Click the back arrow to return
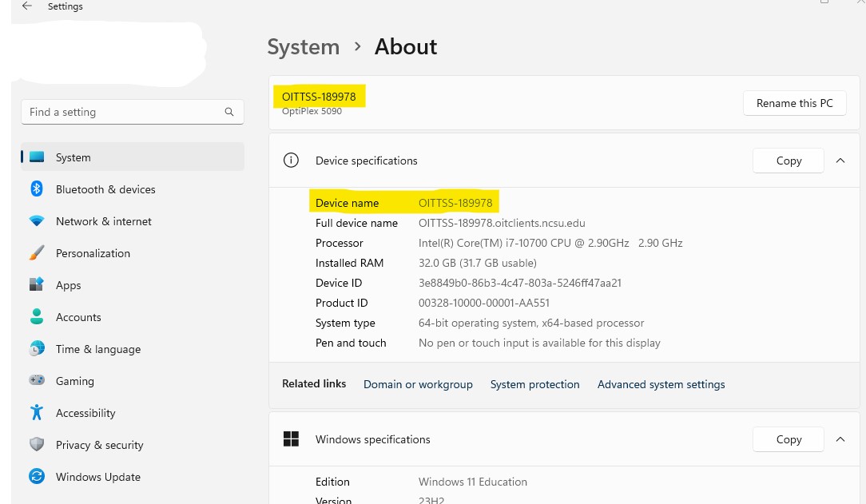This screenshot has height=504, width=866. pos(26,6)
